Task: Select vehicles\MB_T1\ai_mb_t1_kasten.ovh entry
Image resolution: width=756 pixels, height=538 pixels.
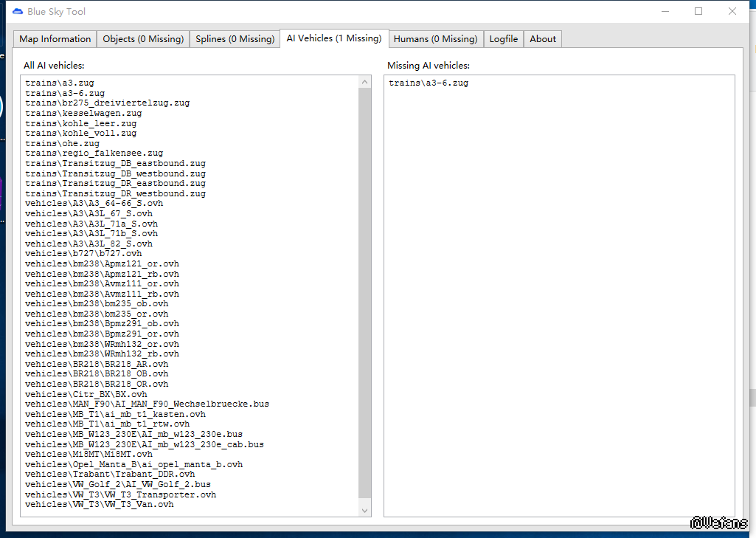Action: (x=115, y=415)
